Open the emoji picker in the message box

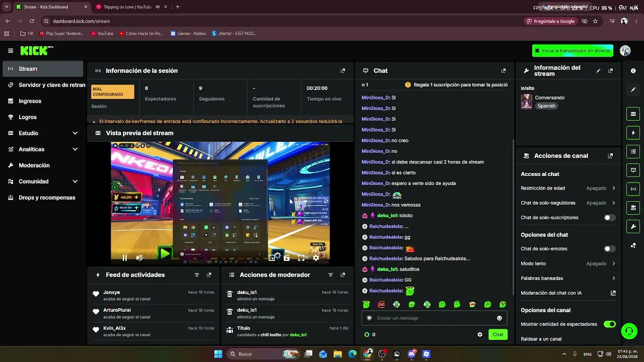pos(499,318)
